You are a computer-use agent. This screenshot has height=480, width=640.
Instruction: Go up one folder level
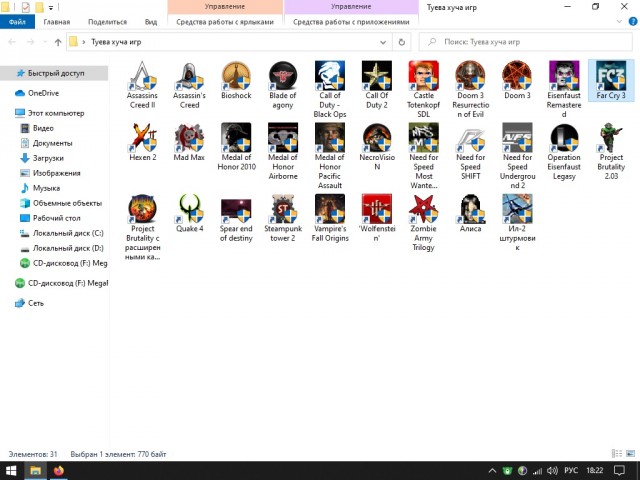click(58, 42)
